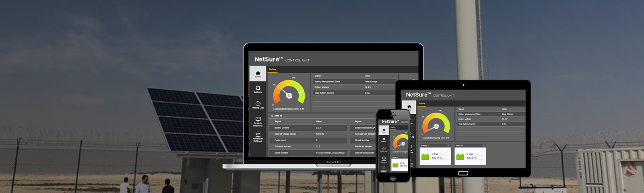The height and width of the screenshot is (193, 644).
Task: Click the remaining-time gauge on the laptop
Action: click(x=289, y=94)
